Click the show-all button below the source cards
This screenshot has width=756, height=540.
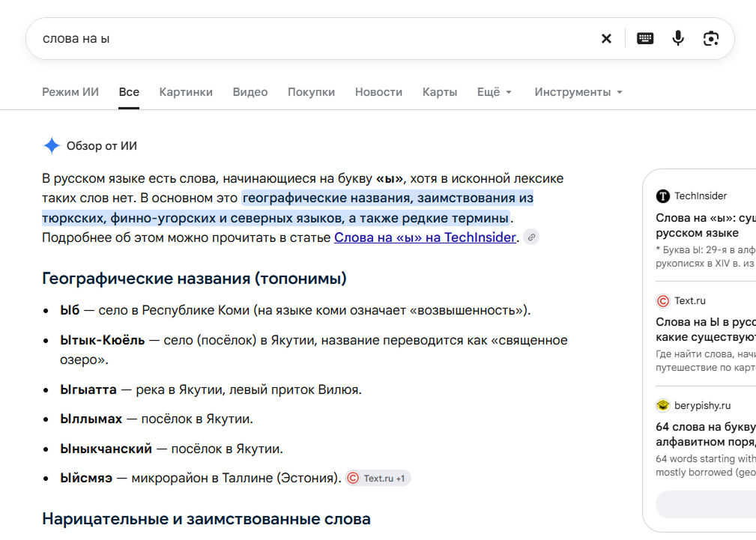pyautogui.click(x=706, y=504)
